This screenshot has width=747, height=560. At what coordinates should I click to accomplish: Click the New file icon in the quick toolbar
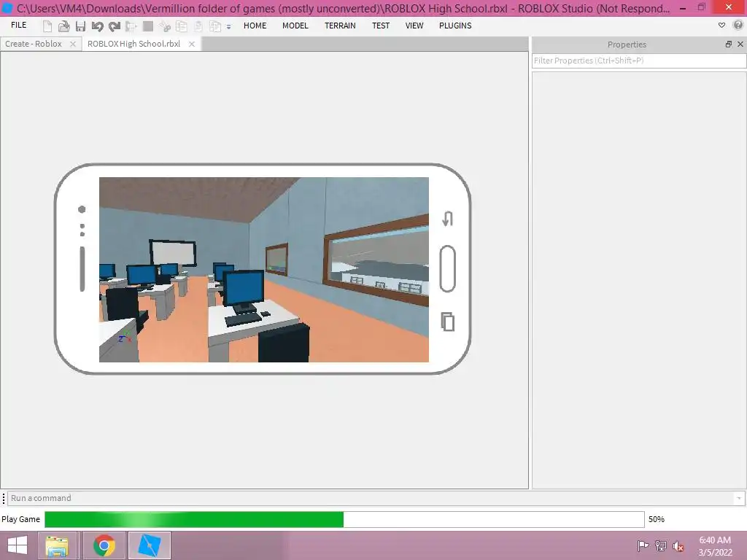click(x=47, y=26)
